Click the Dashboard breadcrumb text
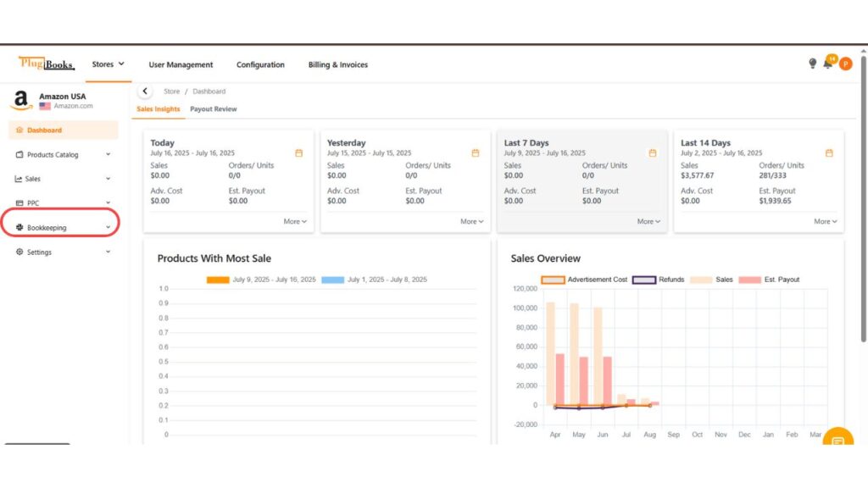 (209, 91)
